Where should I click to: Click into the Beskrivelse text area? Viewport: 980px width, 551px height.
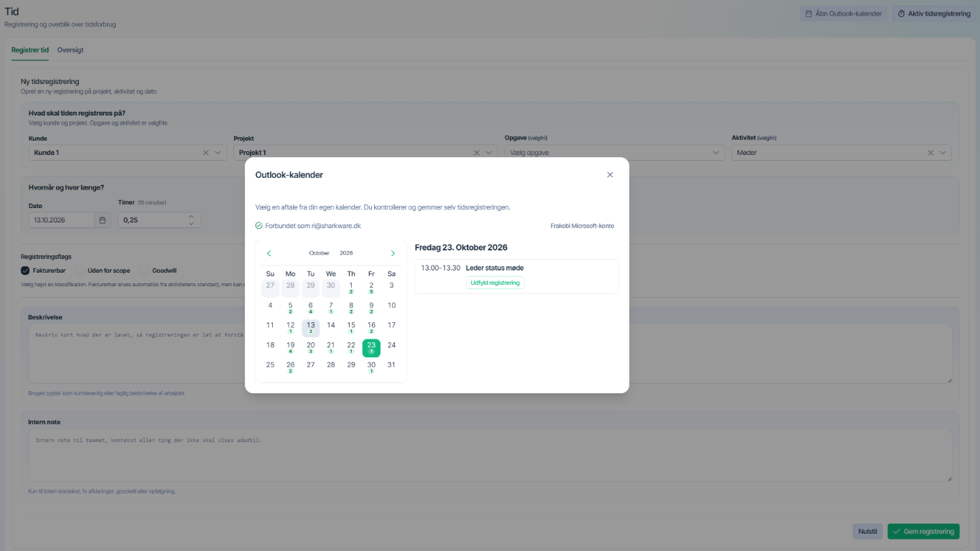(490, 353)
